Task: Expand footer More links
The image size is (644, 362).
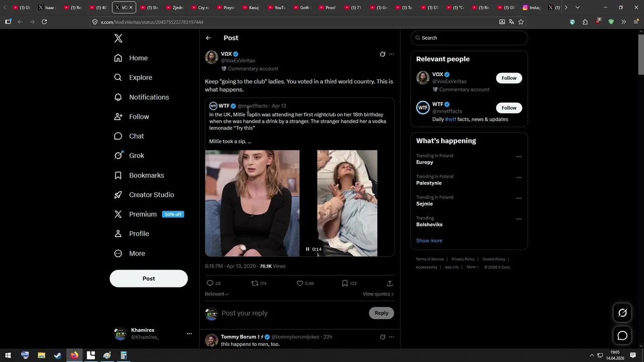Action: coord(473,267)
